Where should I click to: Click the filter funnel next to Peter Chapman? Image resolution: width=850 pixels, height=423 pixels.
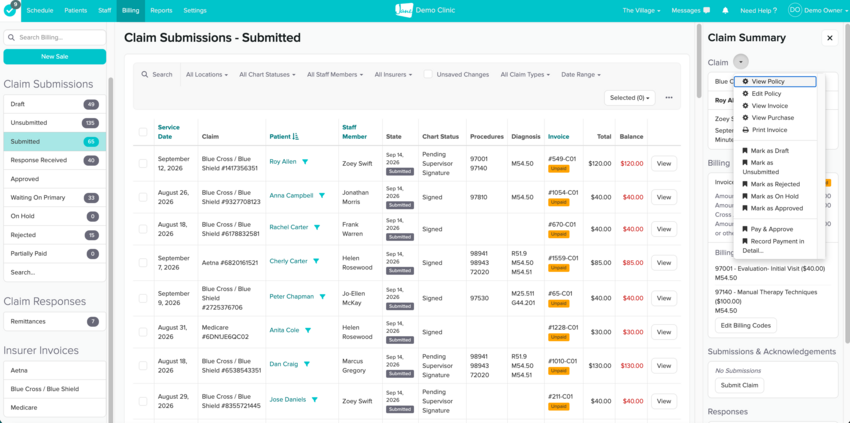point(322,297)
